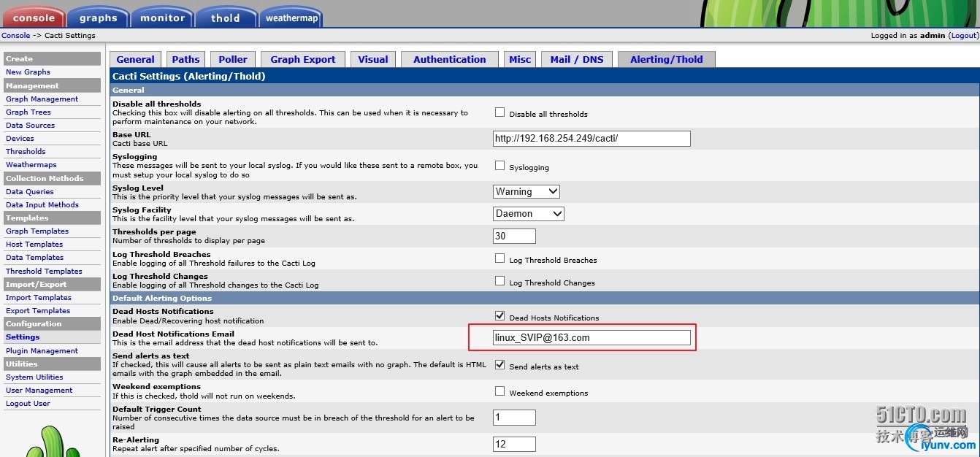Focus the Default Trigger Count field
This screenshot has height=457, width=980.
coord(515,417)
